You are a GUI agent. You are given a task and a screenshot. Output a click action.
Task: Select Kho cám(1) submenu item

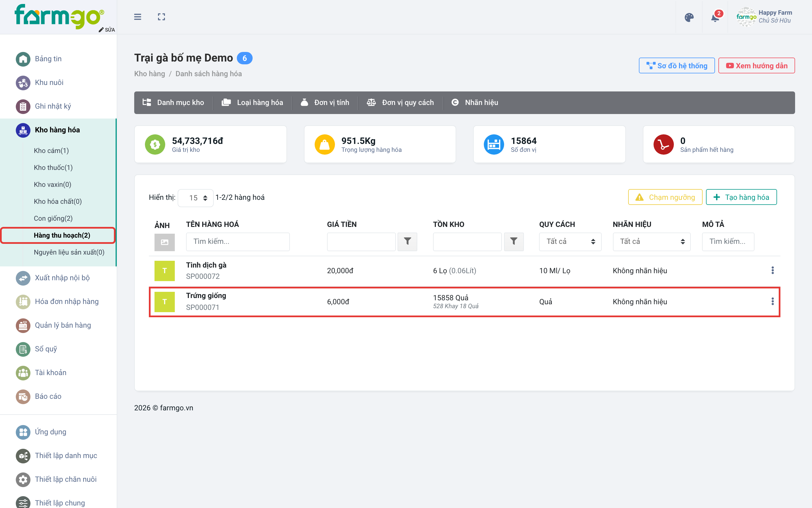point(51,150)
